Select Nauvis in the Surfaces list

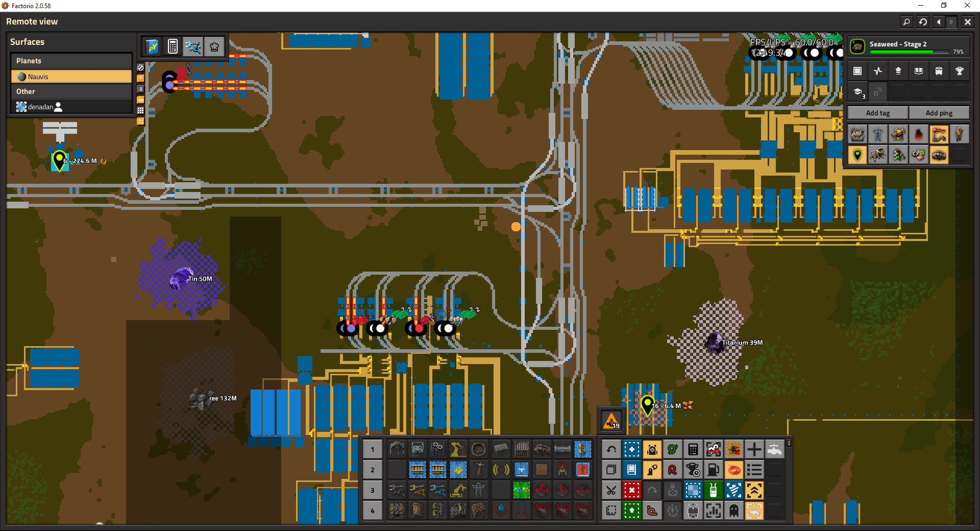(71, 77)
